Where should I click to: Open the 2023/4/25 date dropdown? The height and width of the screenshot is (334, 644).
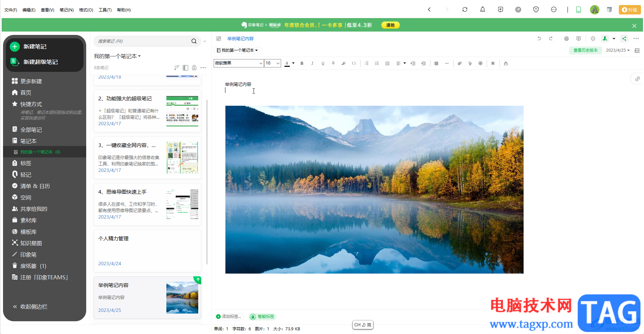click(618, 50)
